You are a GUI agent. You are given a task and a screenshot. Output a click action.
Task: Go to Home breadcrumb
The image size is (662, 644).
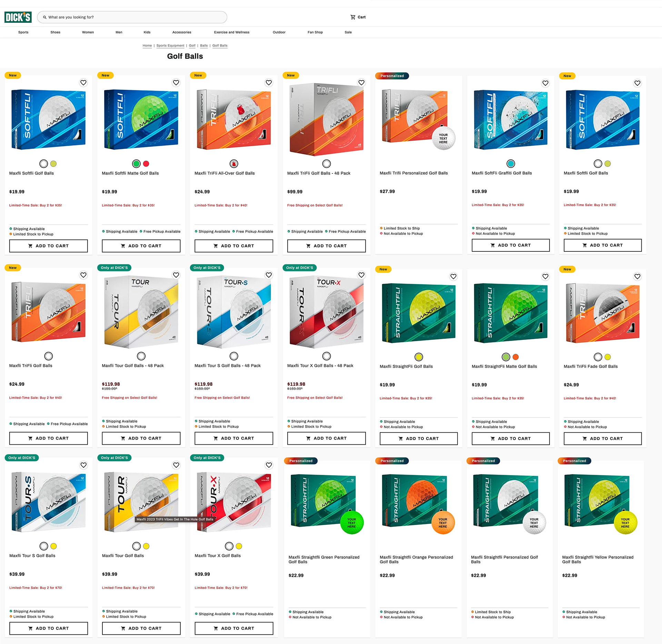click(147, 46)
